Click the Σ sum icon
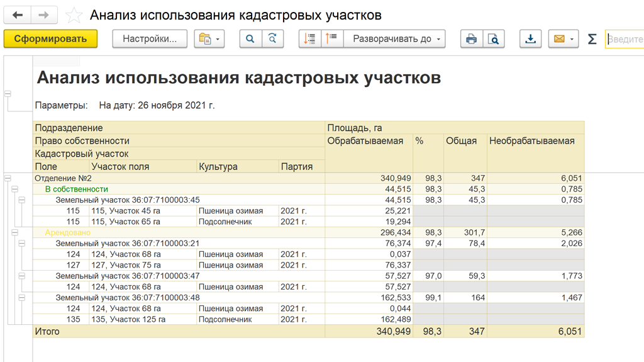This screenshot has width=644, height=362. 592,39
